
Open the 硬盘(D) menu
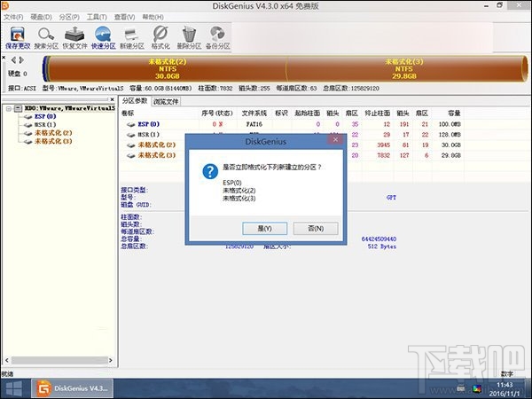pyautogui.click(x=41, y=17)
